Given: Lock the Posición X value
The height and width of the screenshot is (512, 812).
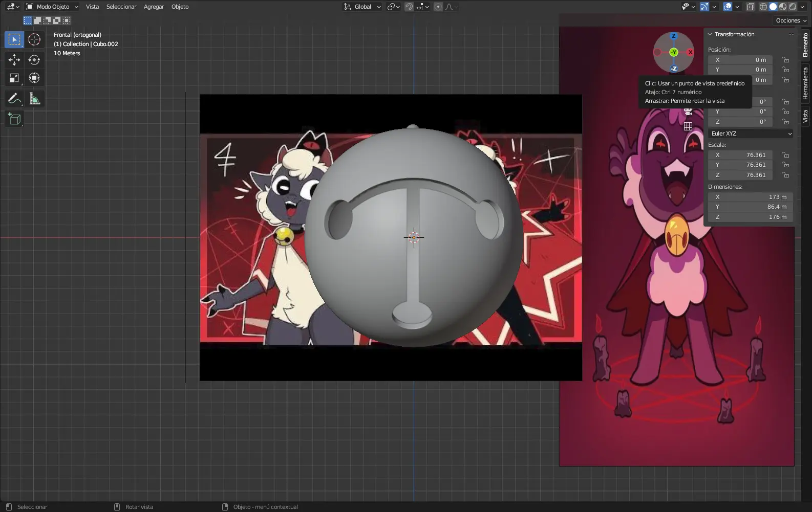Looking at the screenshot, I should click(x=785, y=60).
